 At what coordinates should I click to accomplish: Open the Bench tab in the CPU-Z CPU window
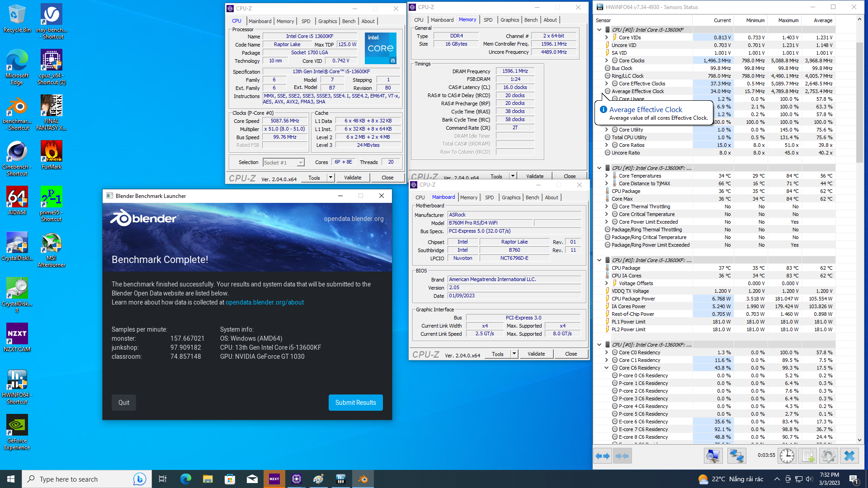pyautogui.click(x=349, y=21)
